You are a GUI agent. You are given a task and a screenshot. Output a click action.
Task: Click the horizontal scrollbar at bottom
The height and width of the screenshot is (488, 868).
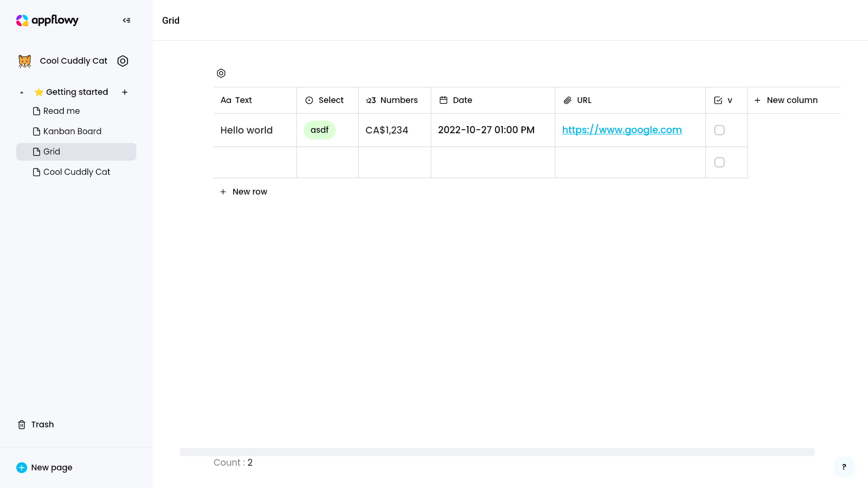[x=496, y=452]
